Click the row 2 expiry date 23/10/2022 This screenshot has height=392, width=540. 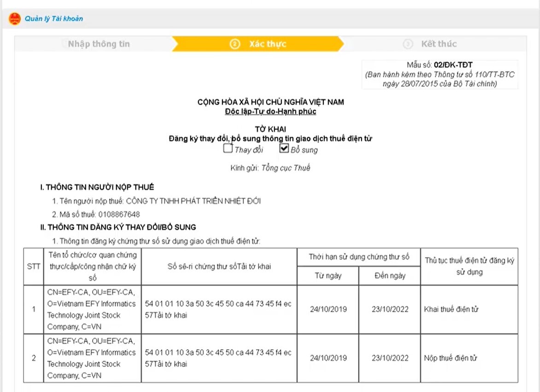click(390, 358)
